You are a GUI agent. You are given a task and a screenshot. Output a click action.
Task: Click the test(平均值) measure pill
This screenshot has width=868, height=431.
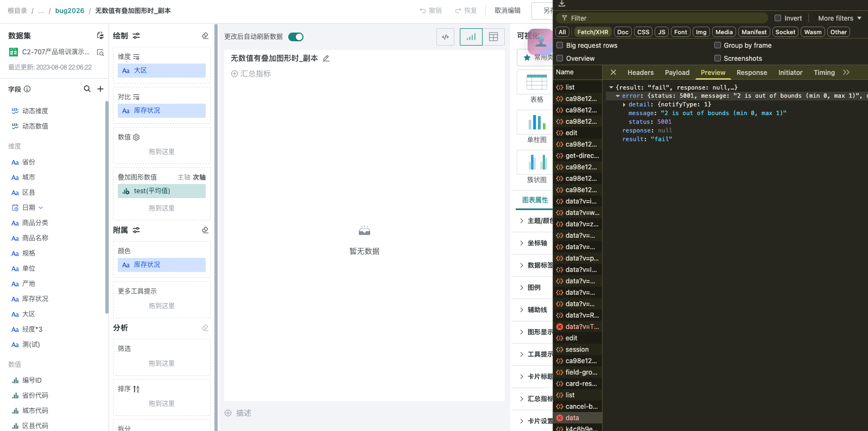coord(162,191)
